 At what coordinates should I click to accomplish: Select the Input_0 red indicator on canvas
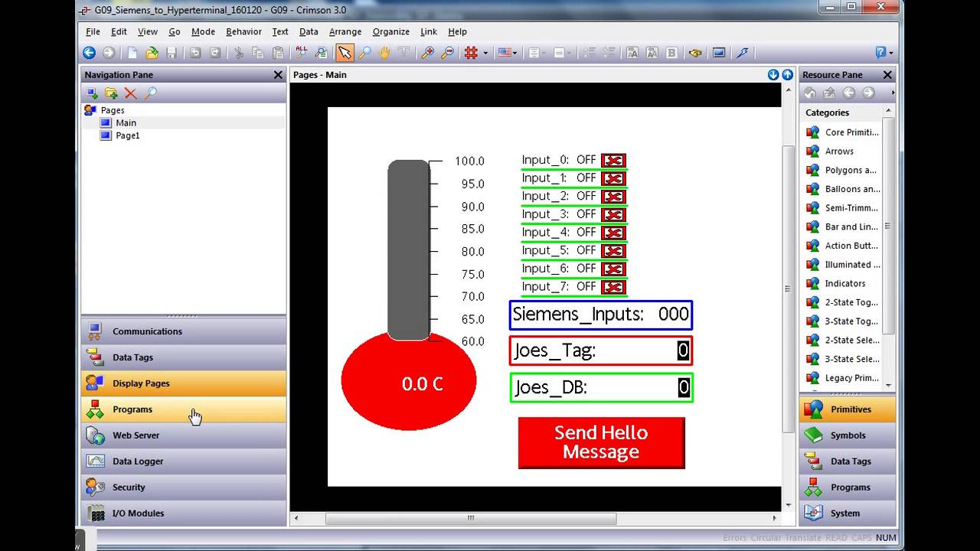click(613, 161)
